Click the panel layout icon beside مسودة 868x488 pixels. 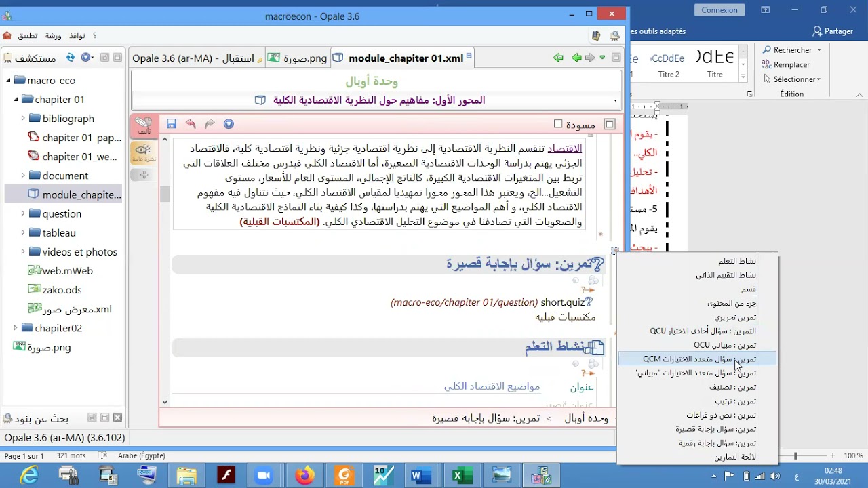point(610,124)
